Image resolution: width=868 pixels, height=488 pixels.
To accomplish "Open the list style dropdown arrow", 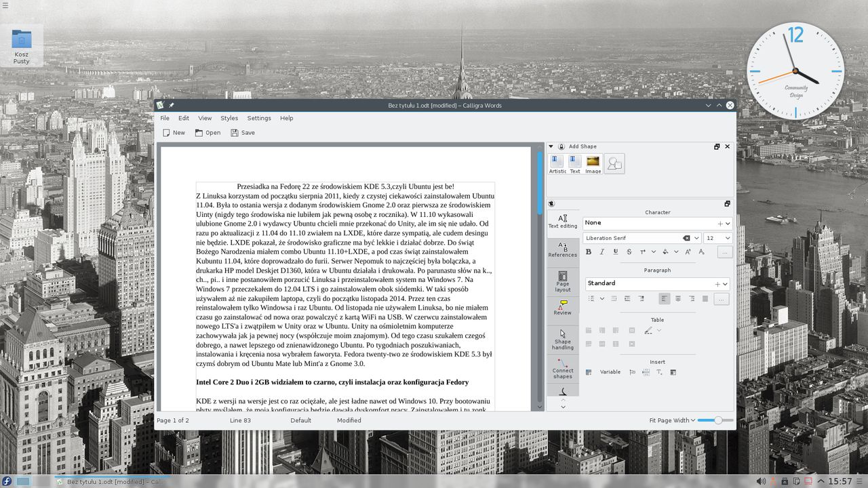I will (x=602, y=298).
